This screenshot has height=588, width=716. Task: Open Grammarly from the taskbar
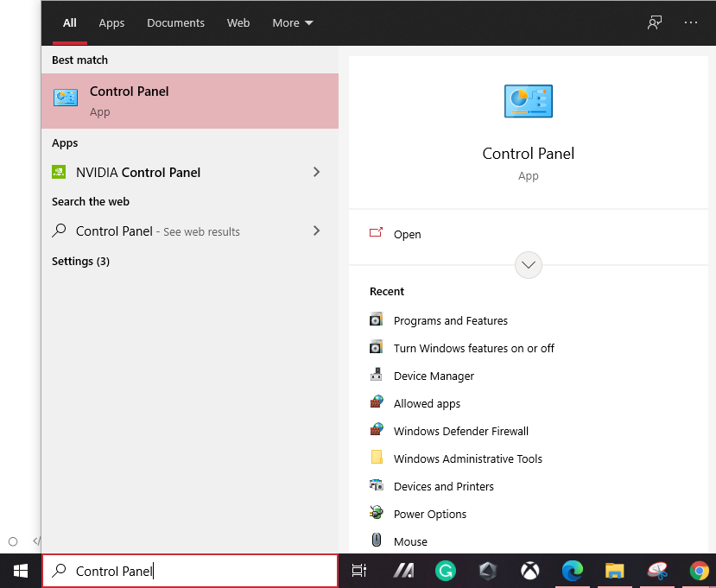pos(445,571)
